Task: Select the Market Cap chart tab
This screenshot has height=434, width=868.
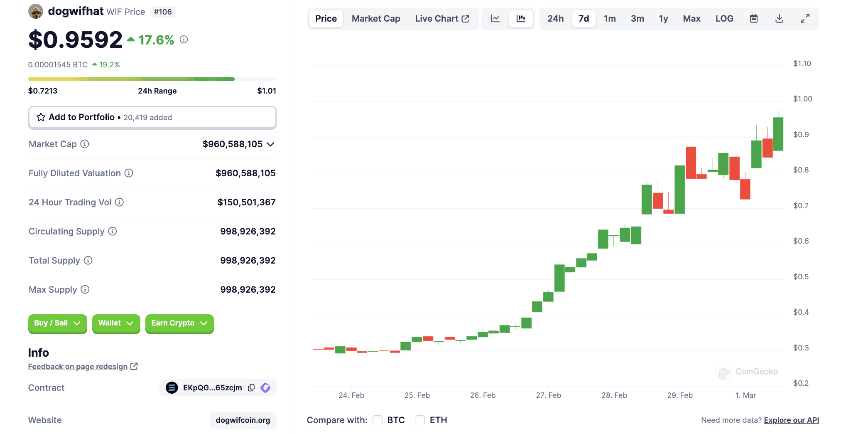Action: coord(376,19)
